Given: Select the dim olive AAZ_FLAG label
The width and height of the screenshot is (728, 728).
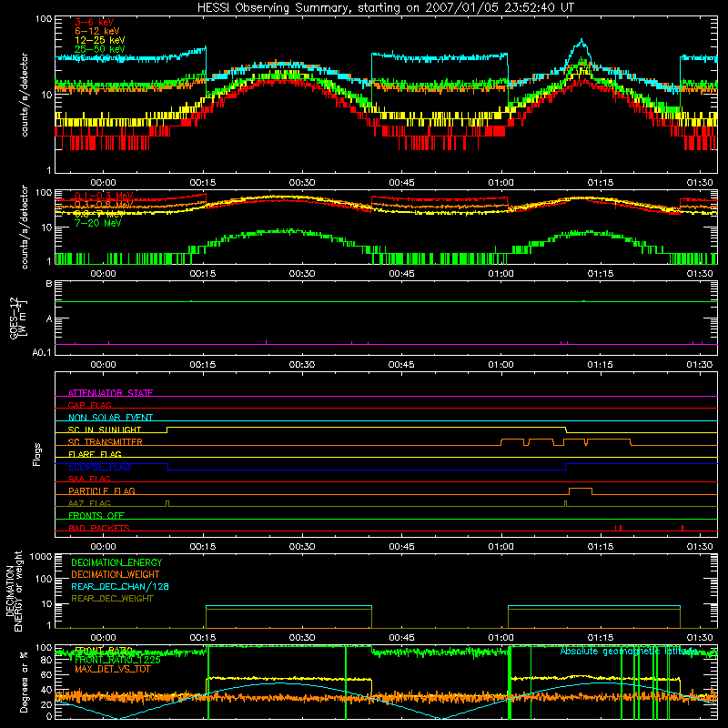Looking at the screenshot, I should (89, 503).
